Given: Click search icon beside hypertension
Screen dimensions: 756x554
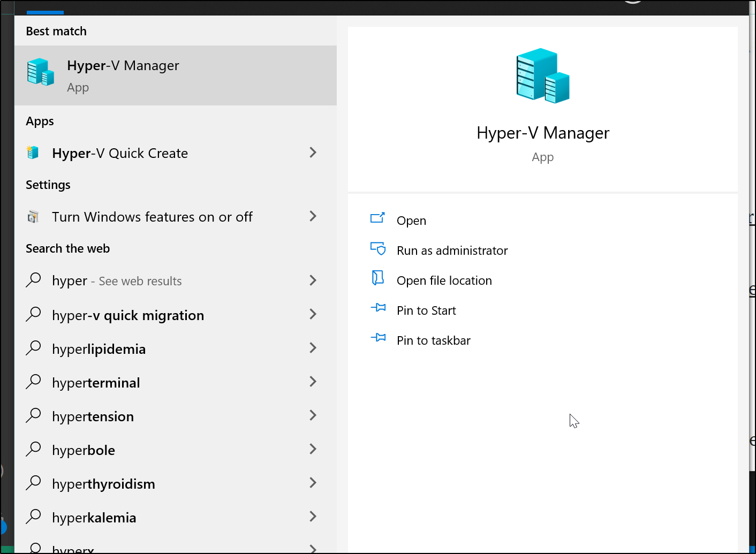Looking at the screenshot, I should [x=33, y=415].
